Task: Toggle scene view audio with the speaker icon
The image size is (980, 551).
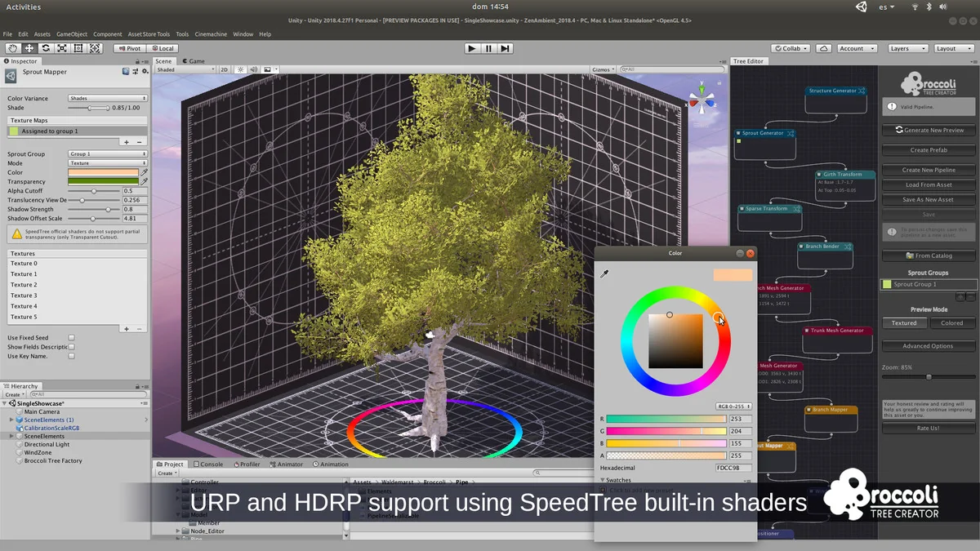Action: [x=253, y=69]
